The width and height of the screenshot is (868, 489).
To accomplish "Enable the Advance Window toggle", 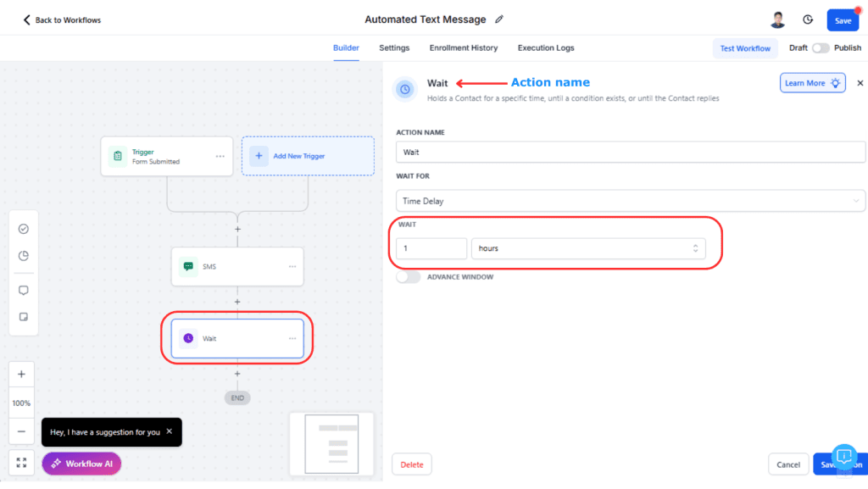I will click(409, 277).
